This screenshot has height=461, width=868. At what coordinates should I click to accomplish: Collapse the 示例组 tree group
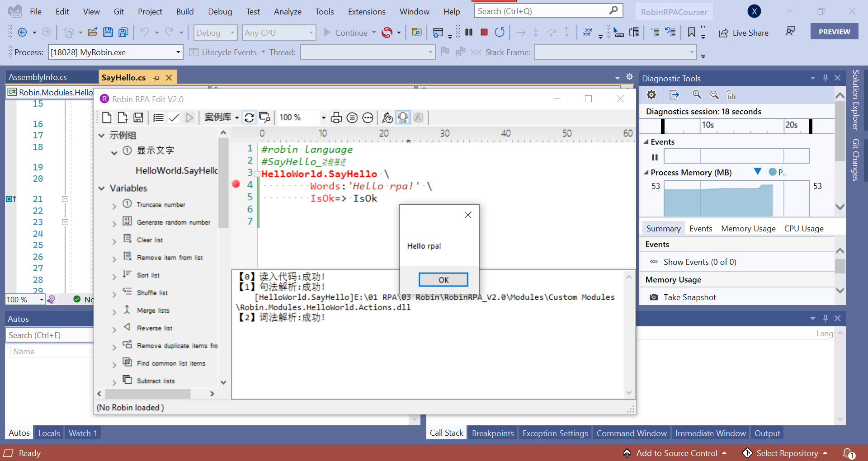(102, 136)
